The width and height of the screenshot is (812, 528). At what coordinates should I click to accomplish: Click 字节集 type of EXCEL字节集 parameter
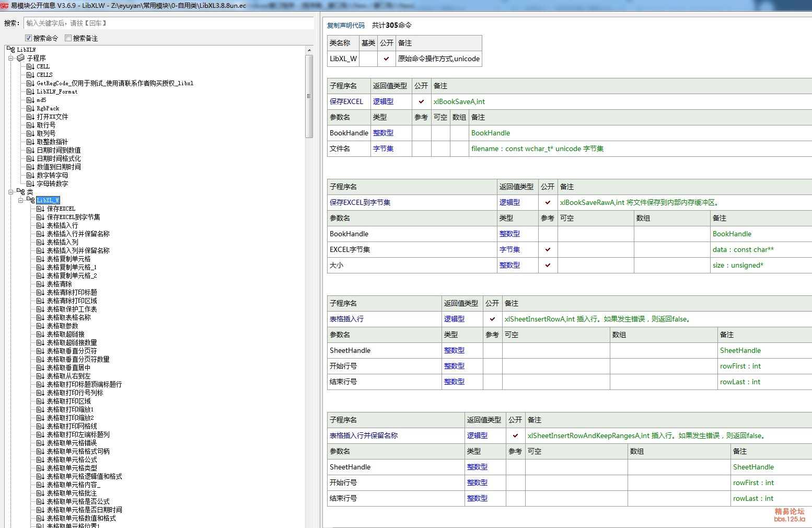[510, 249]
